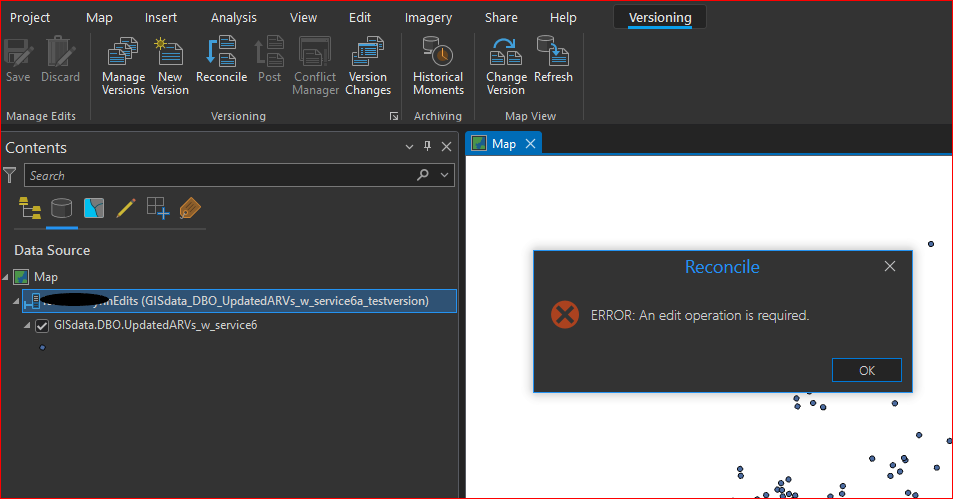This screenshot has width=953, height=499.
Task: Switch to List By Editing
Action: pos(125,208)
